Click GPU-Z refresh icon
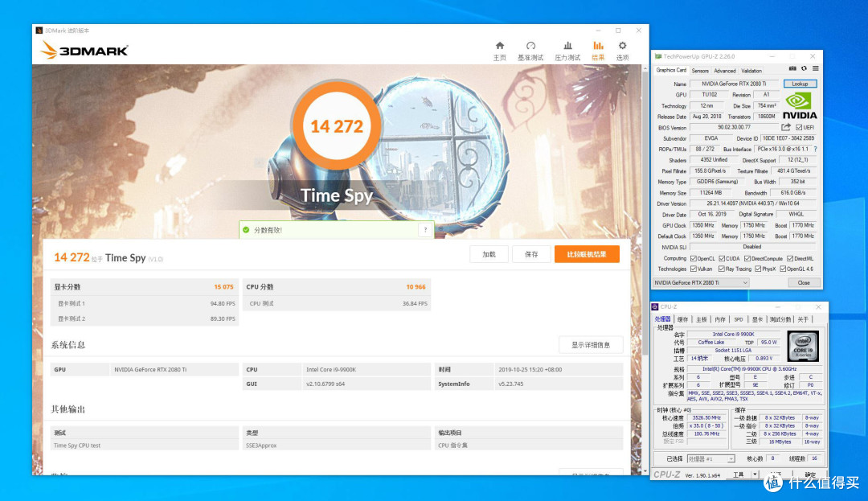The image size is (868, 501). pos(804,68)
